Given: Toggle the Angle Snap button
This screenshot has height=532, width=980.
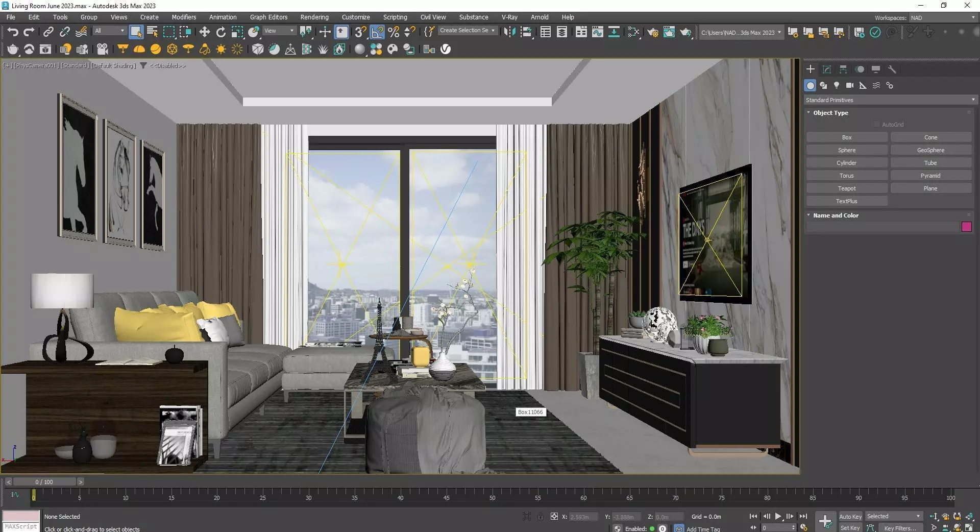Looking at the screenshot, I should tap(377, 32).
